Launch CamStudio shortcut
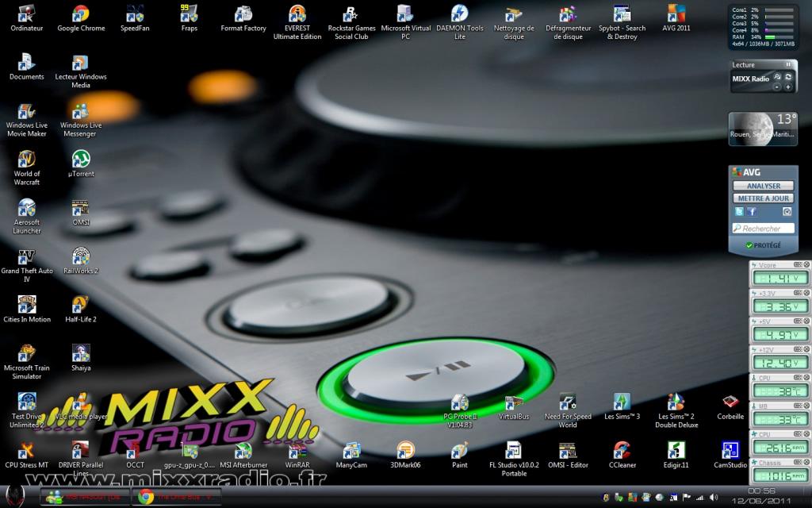The image size is (812, 508). pos(730,455)
